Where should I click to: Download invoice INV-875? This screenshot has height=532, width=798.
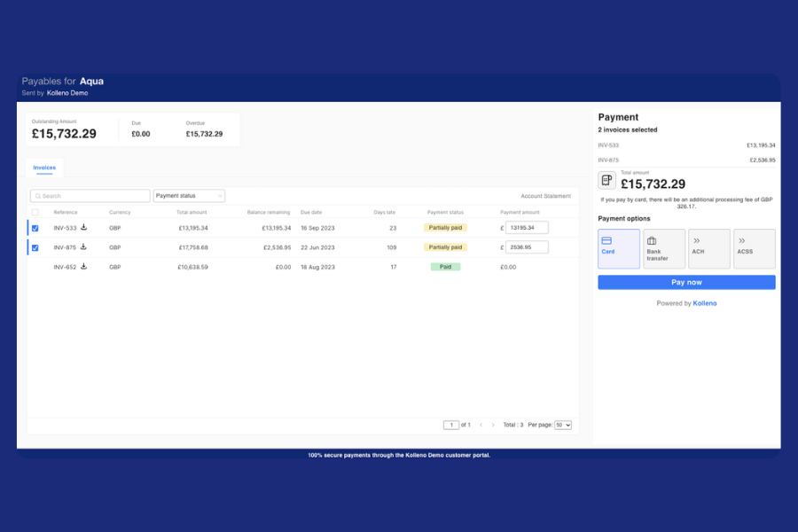83,247
